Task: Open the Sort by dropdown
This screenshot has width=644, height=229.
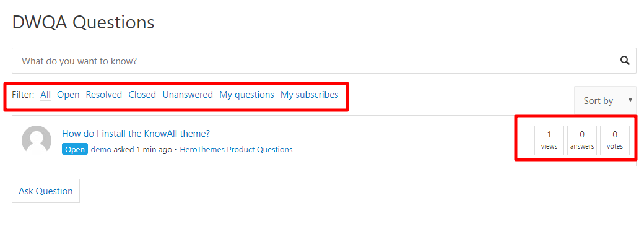Action: (604, 100)
